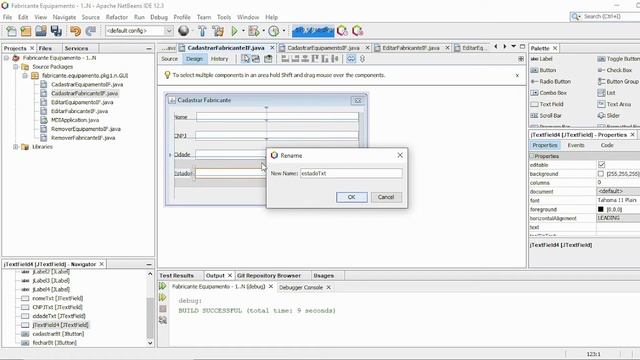Confirm rename with the OK button

pos(351,197)
